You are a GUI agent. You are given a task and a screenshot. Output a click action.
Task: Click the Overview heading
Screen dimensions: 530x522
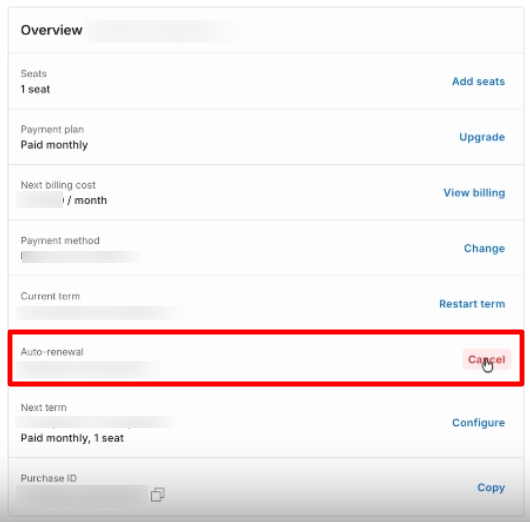click(x=51, y=30)
